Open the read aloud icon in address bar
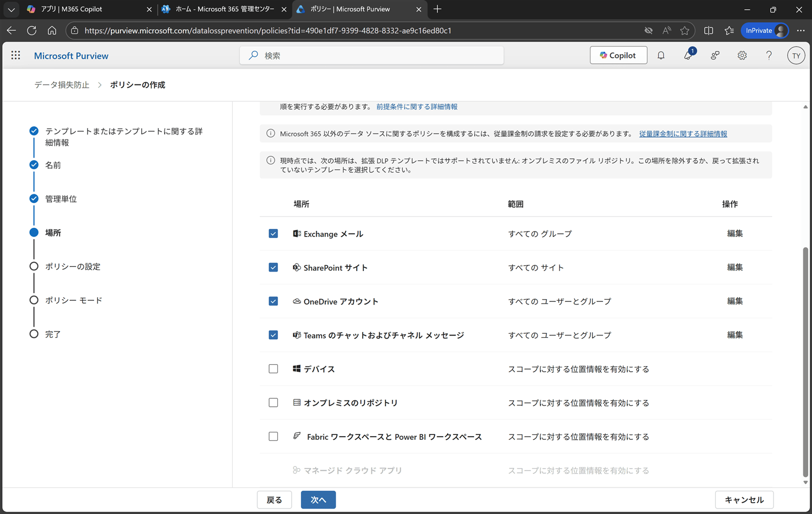The width and height of the screenshot is (812, 514). [x=667, y=30]
